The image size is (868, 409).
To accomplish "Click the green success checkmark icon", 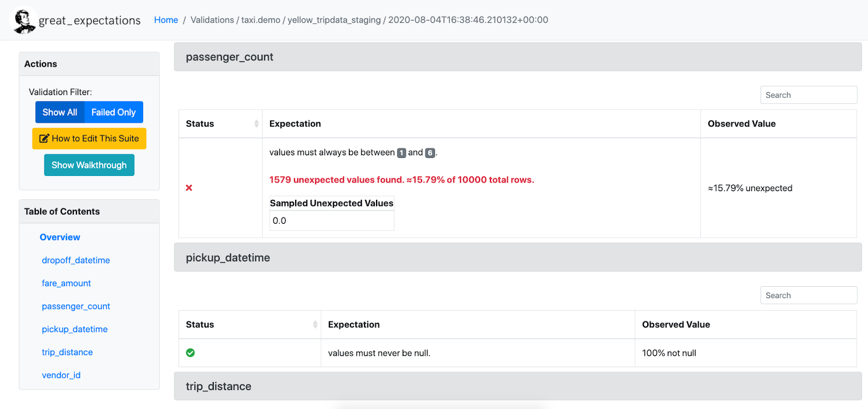I will [x=190, y=353].
